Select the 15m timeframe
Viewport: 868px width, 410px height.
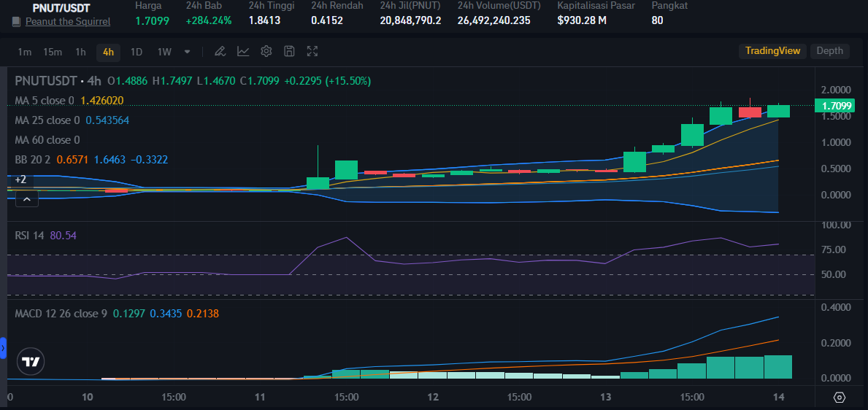(x=53, y=52)
